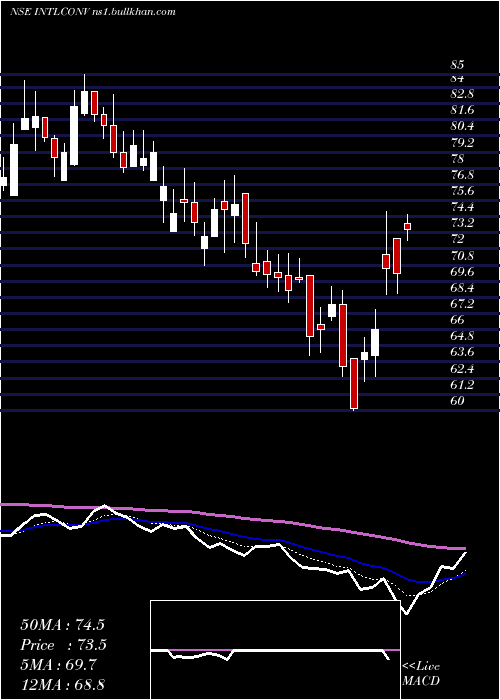This screenshot has width=500, height=700.
Task: Click the lowest red candlestick bottoming near 60
Action: (354, 383)
